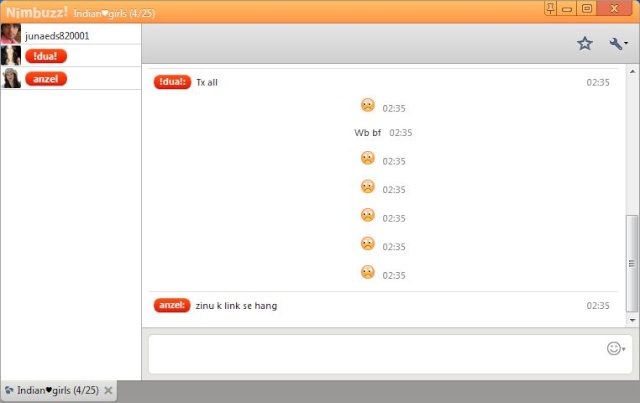
Task: Pin the chat window with pushpin icon
Action: 550,8
